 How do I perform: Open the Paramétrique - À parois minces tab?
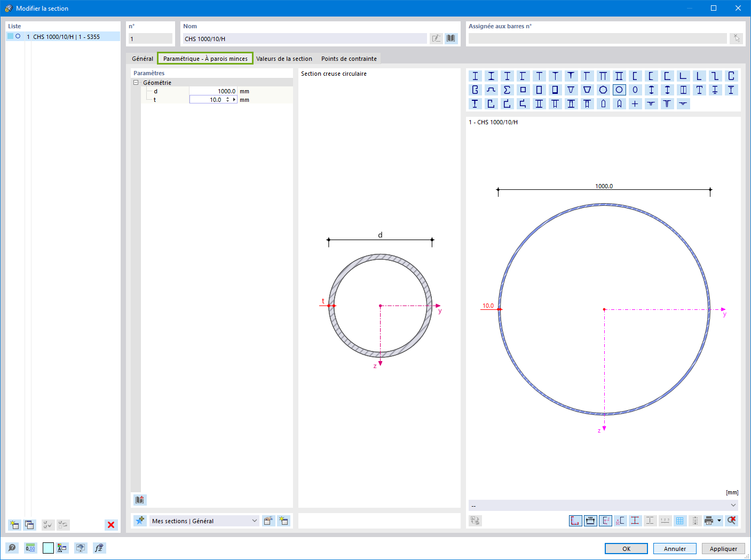tap(205, 59)
